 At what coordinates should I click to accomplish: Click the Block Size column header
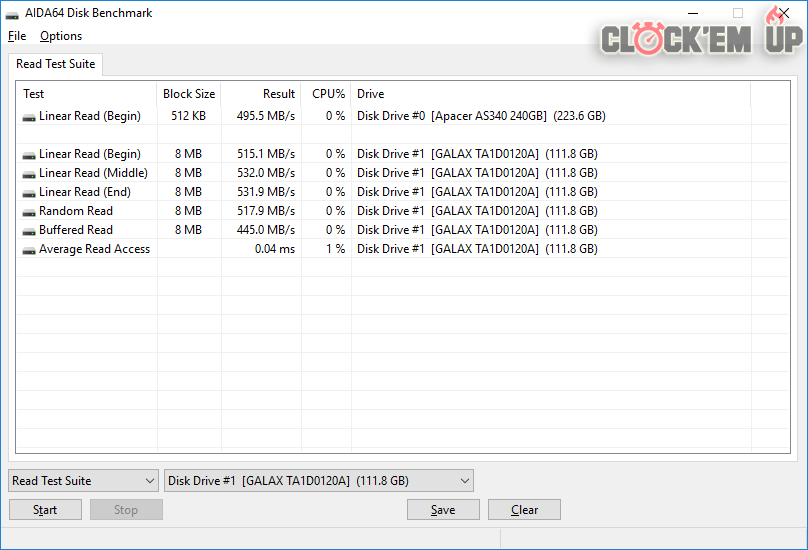click(x=189, y=94)
